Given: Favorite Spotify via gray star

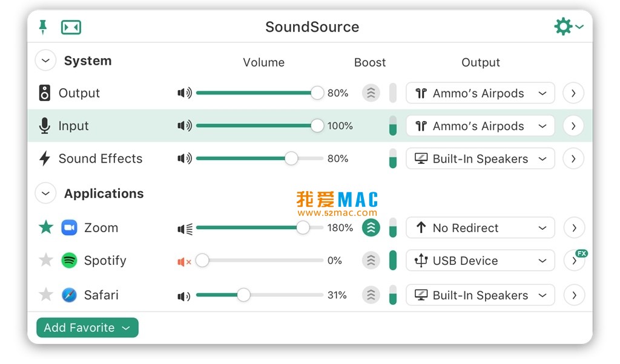Looking at the screenshot, I should [x=46, y=260].
